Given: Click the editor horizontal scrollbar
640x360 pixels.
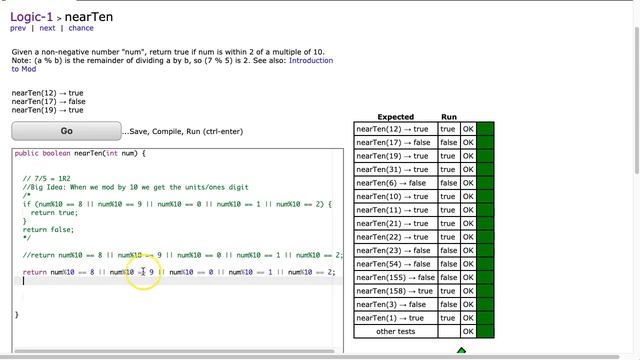Looking at the screenshot, I should [x=174, y=351].
